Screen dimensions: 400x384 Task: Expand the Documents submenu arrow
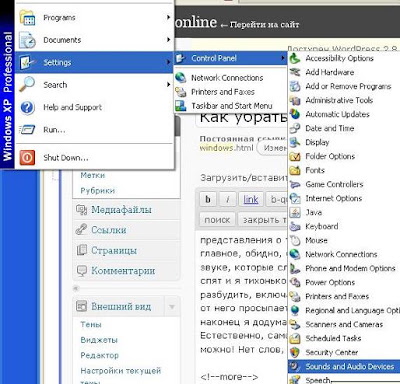pyautogui.click(x=168, y=40)
